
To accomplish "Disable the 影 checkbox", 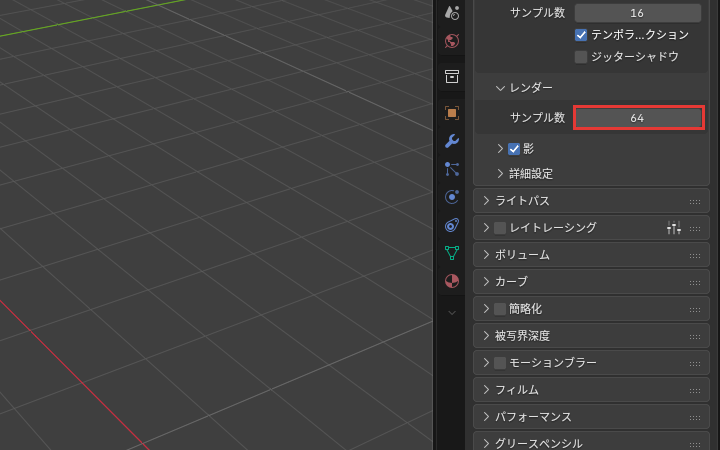I will 514,149.
